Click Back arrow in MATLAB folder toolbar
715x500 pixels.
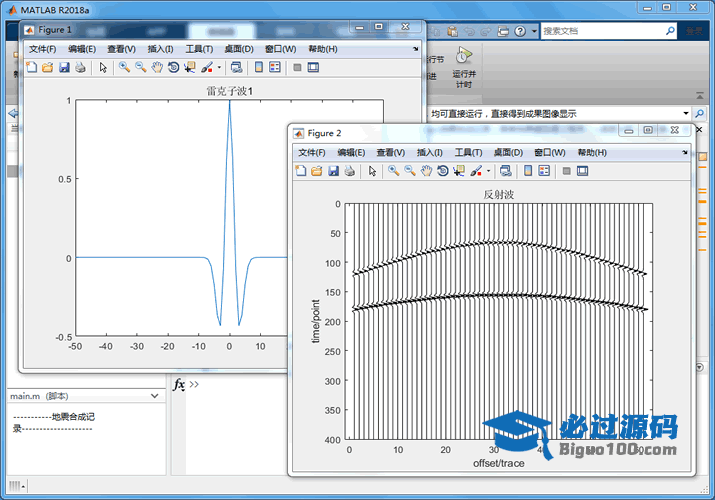(13, 113)
